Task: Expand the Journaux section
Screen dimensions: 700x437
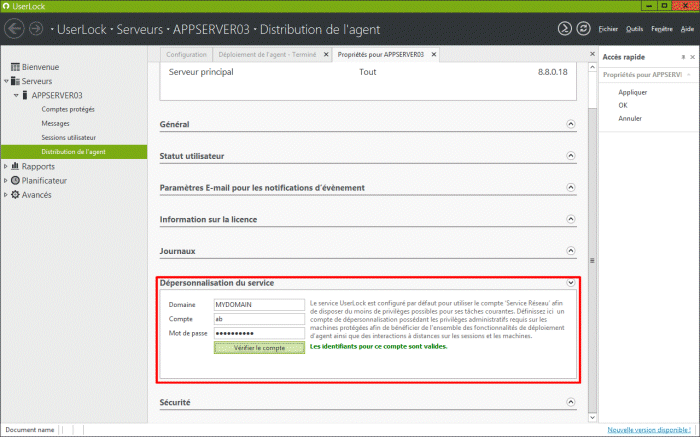Action: [x=571, y=251]
